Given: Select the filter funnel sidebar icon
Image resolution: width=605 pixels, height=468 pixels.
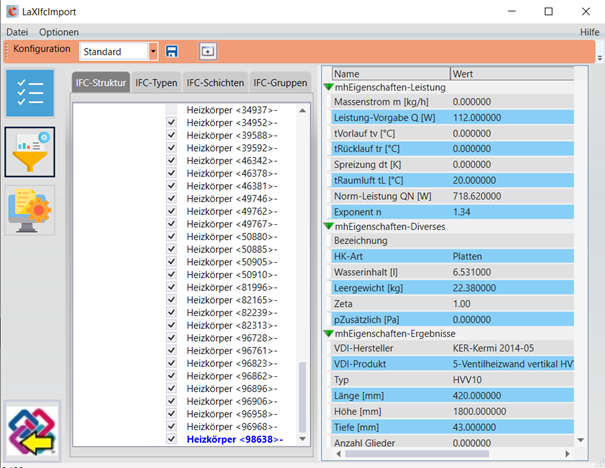Looking at the screenshot, I should tap(30, 152).
